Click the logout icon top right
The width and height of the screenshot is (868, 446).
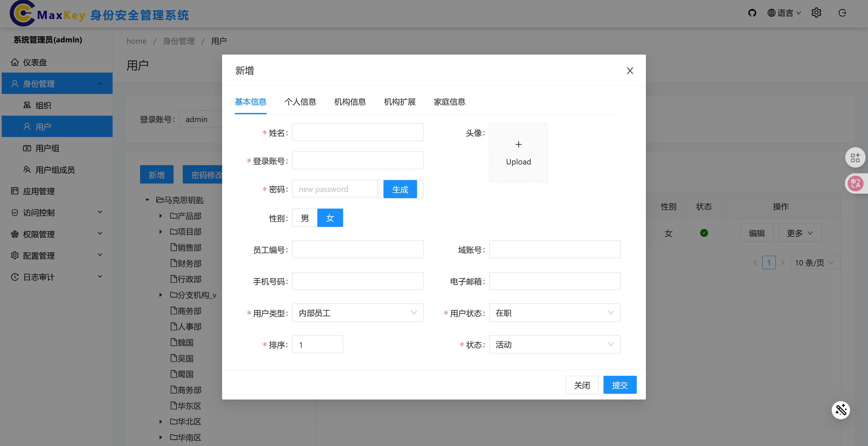click(x=843, y=13)
